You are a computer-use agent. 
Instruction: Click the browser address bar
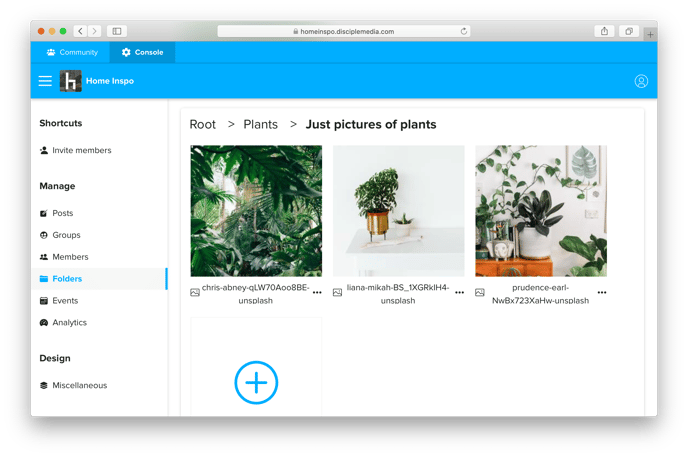[344, 31]
